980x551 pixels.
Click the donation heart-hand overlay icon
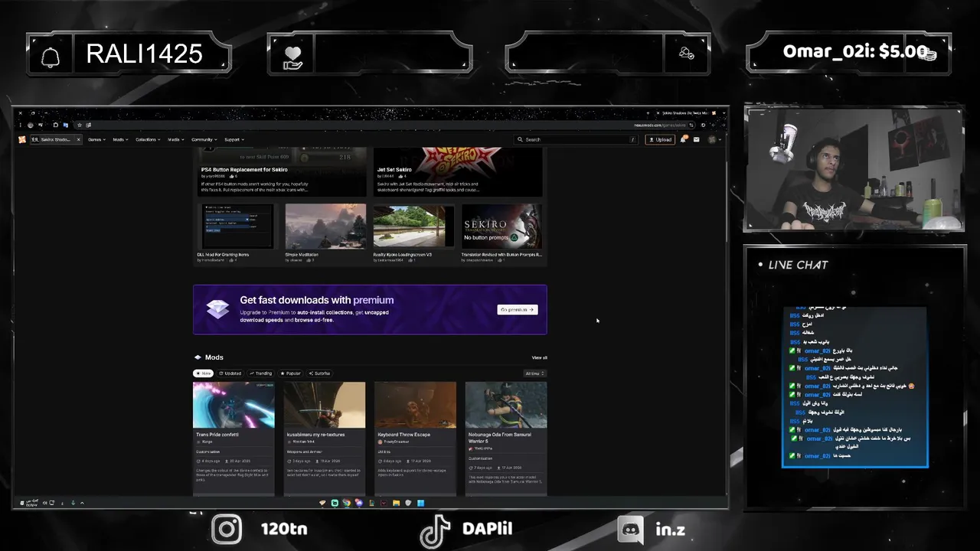click(x=293, y=57)
